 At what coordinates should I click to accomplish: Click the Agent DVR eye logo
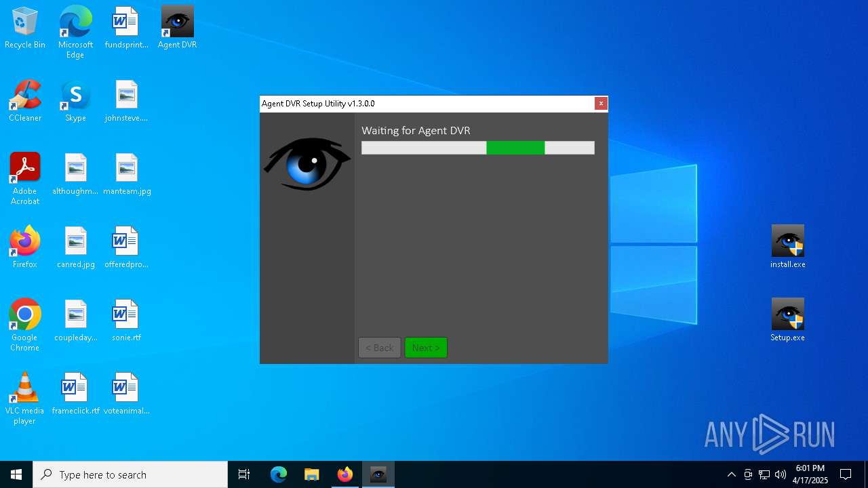click(307, 163)
